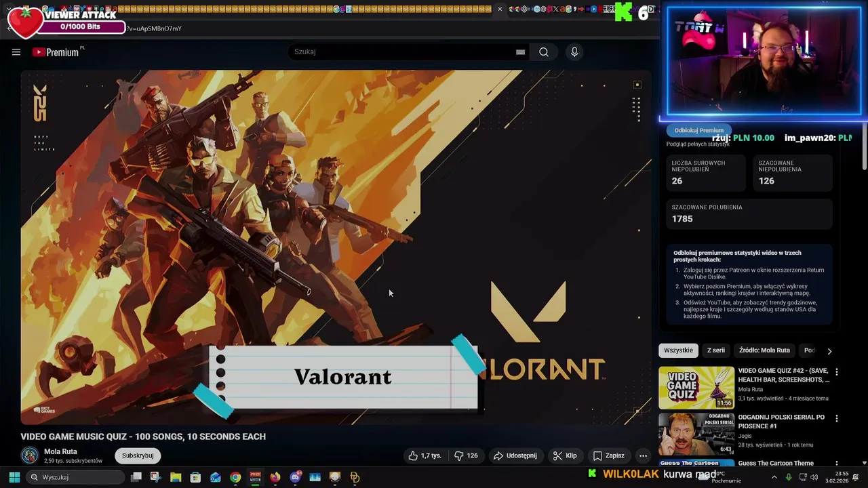
Task: Open options for Guess The Cartoon Theme
Action: coord(836,464)
